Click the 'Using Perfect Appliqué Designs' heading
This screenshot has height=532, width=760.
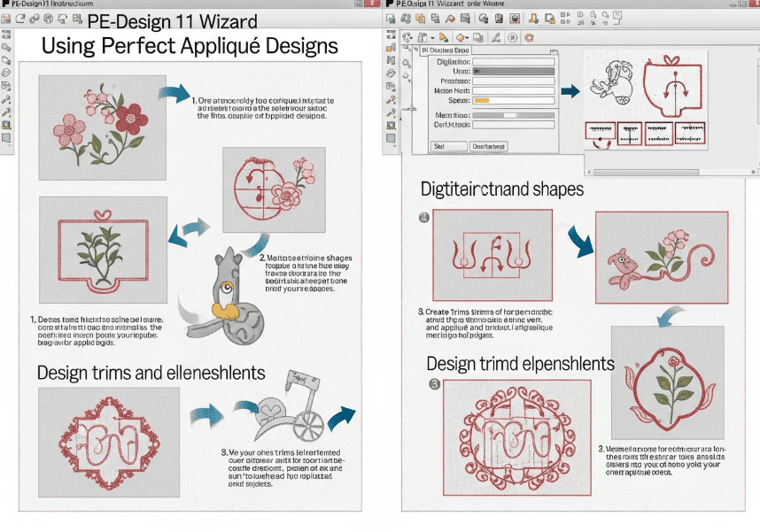coord(190,46)
